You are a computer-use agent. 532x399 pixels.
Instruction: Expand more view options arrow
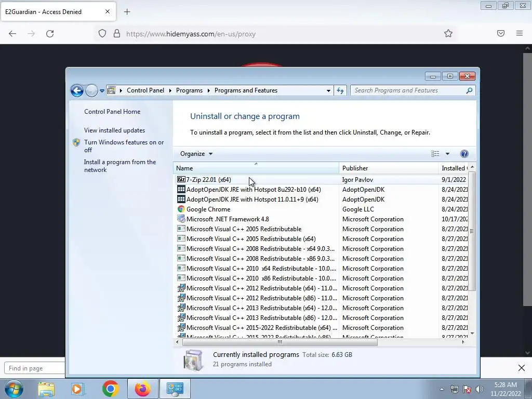(x=447, y=154)
